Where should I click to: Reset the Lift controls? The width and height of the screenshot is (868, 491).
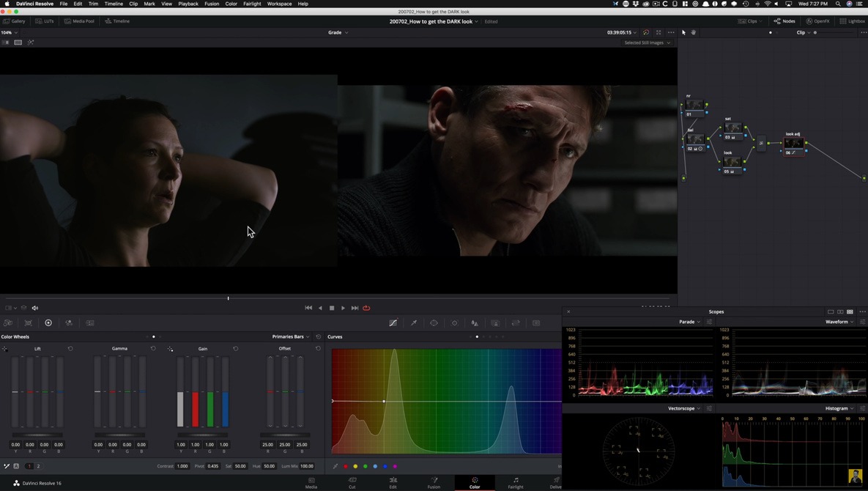[70, 349]
